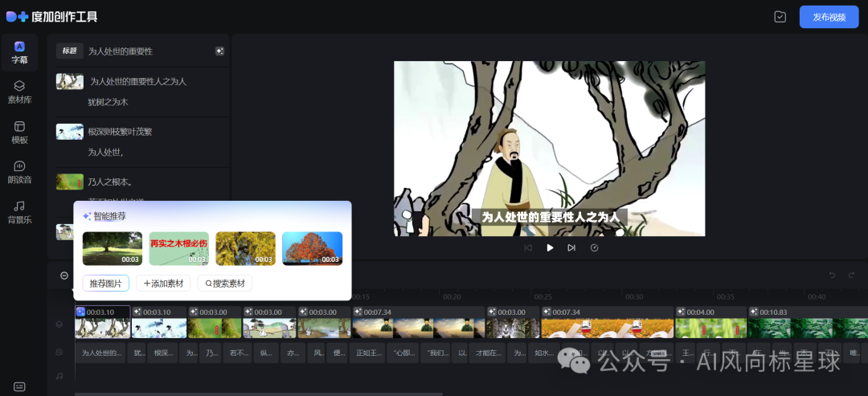Click the 搜索素材 search material button
The width and height of the screenshot is (868, 396).
pos(225,284)
